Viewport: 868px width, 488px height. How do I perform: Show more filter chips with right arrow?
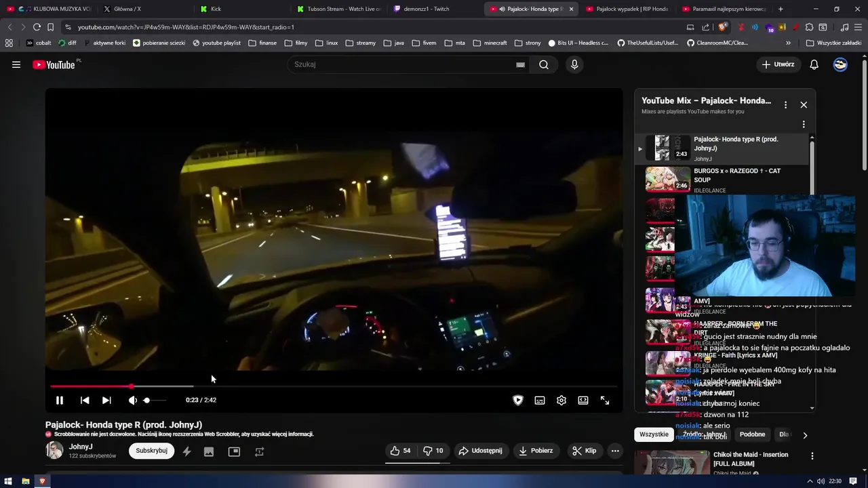click(x=805, y=435)
